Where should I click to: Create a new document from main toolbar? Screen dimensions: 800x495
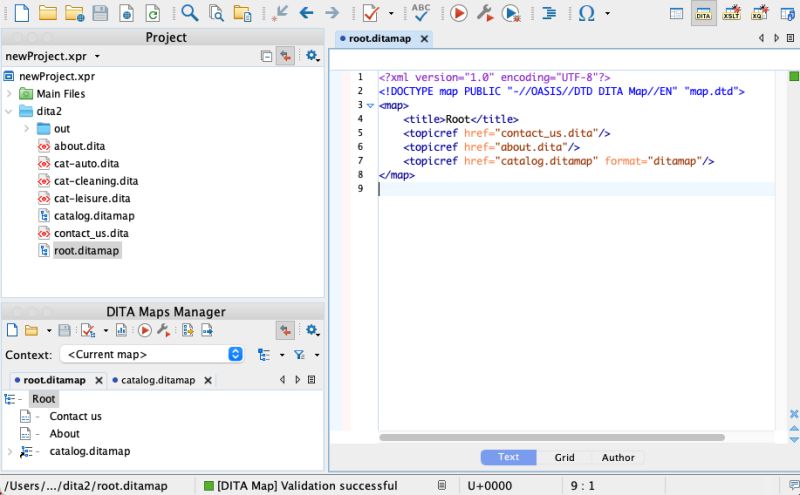pyautogui.click(x=21, y=13)
